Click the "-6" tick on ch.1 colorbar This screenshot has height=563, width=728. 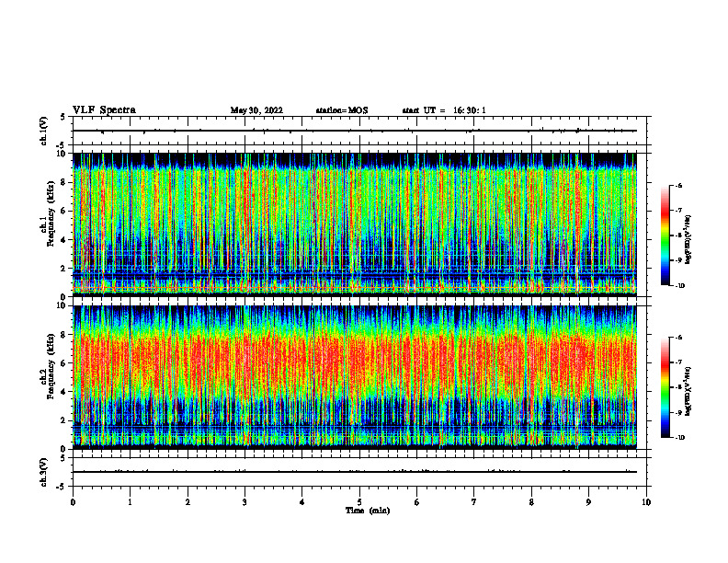point(678,185)
